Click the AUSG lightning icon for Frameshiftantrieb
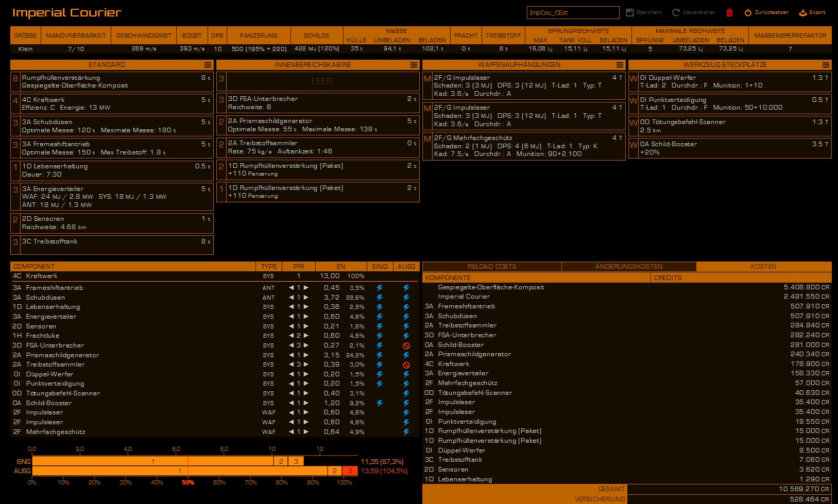This screenshot has height=504, width=838. pos(406,288)
